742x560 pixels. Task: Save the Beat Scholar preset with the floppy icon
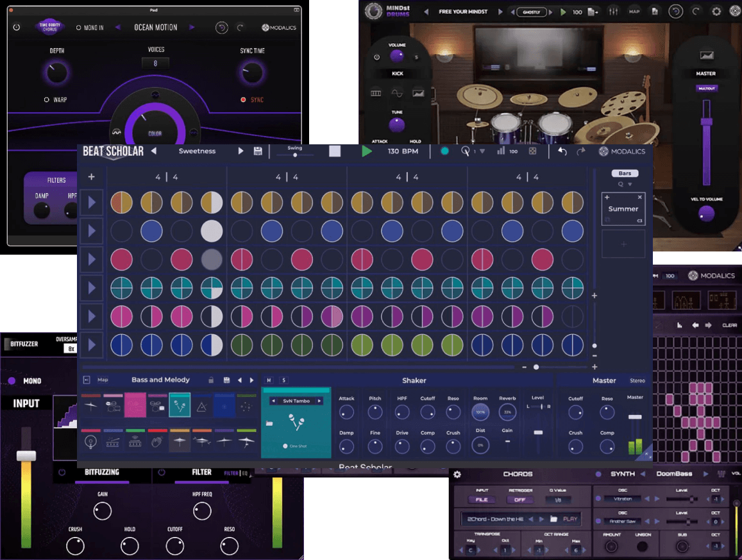coord(258,151)
